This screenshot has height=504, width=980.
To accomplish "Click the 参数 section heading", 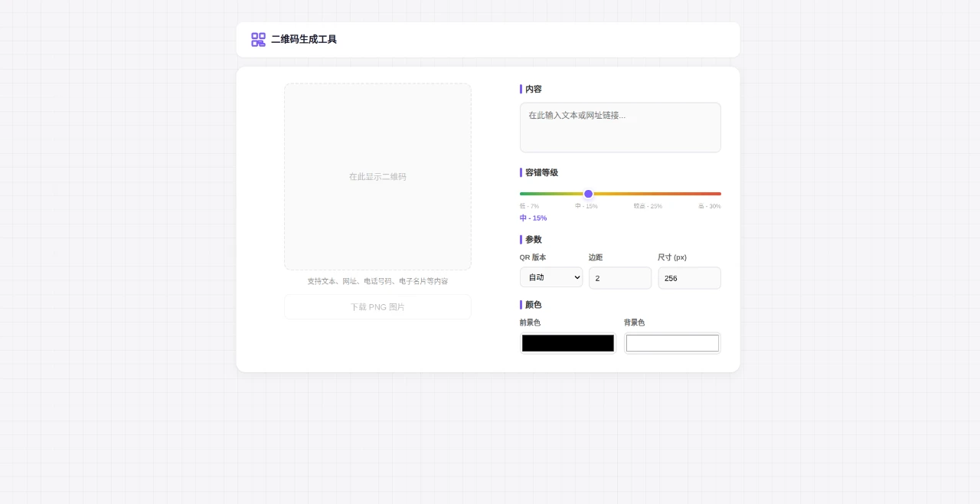I will 534,240.
